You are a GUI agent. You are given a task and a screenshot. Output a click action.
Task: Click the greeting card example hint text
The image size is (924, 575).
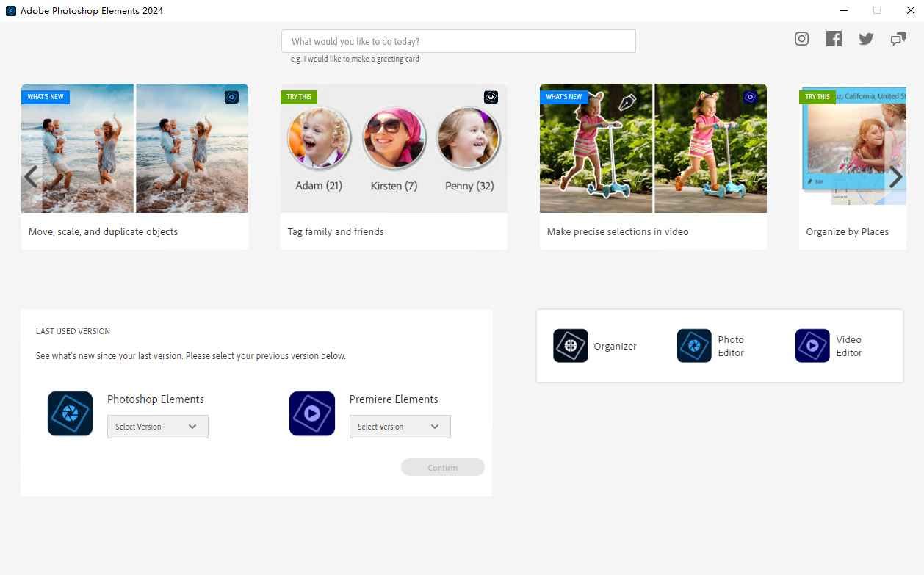point(355,59)
